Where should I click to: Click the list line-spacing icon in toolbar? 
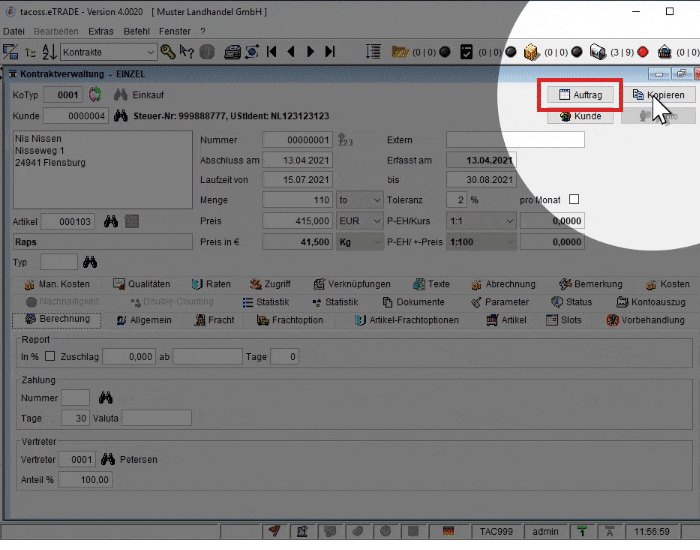[x=373, y=52]
